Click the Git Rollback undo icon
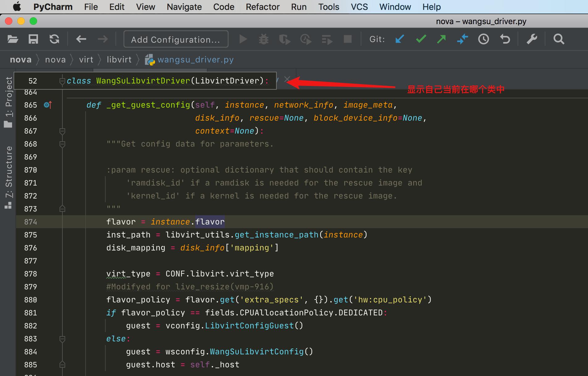This screenshot has height=376, width=588. click(x=505, y=39)
